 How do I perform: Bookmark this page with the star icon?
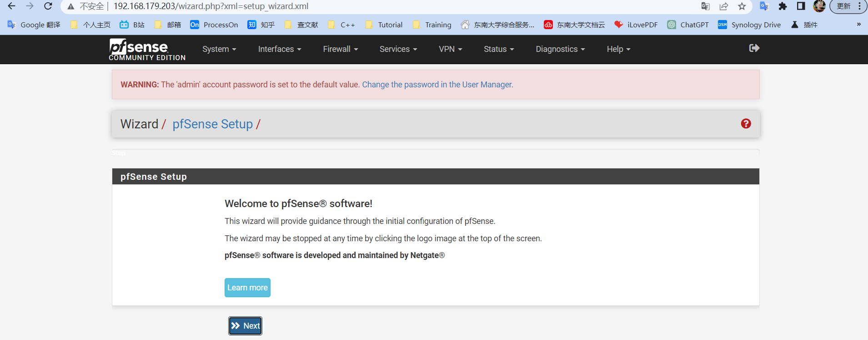742,6
